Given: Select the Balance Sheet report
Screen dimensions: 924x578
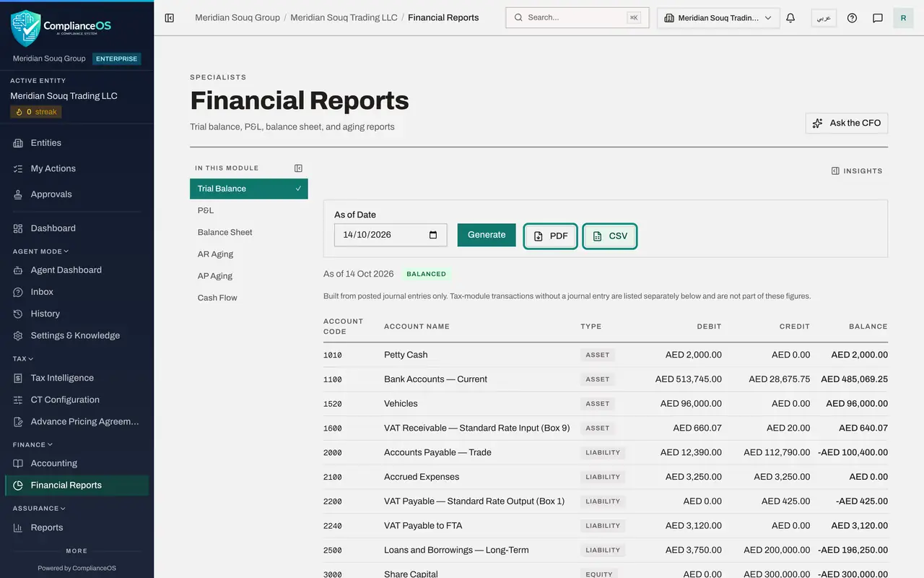Looking at the screenshot, I should click(x=249, y=232).
